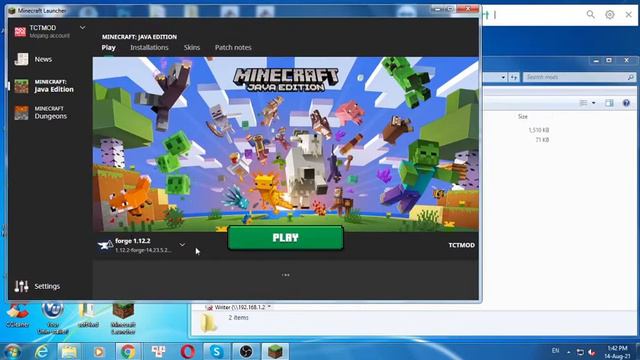
Task: Open the view options dropdown arrow in Explorer
Action: tap(593, 103)
